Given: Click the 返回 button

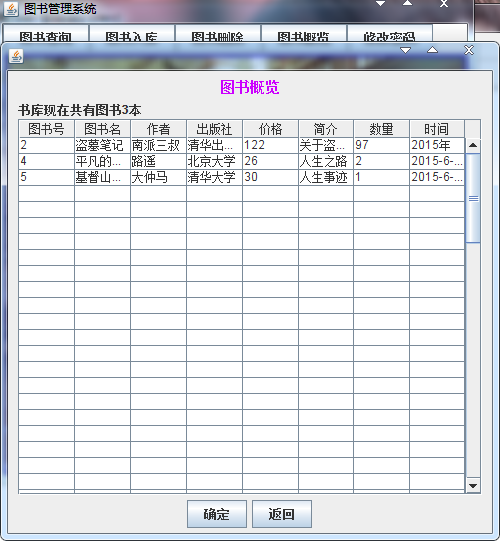Looking at the screenshot, I should click(x=282, y=514).
